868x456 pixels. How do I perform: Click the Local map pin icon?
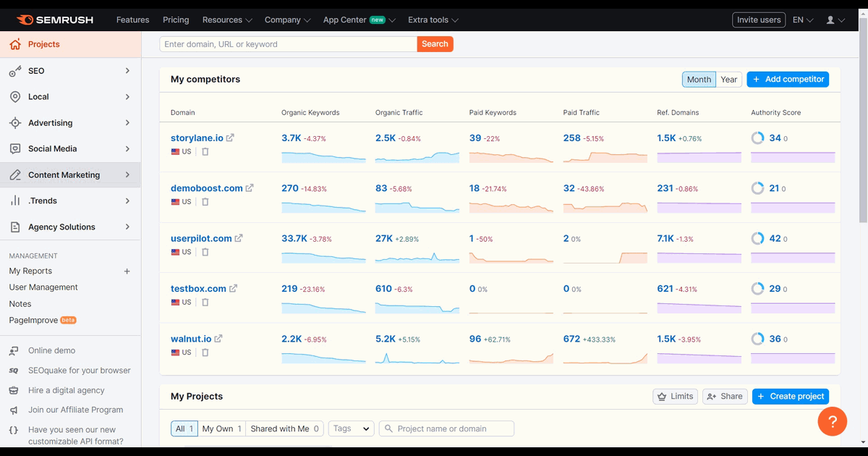point(15,97)
